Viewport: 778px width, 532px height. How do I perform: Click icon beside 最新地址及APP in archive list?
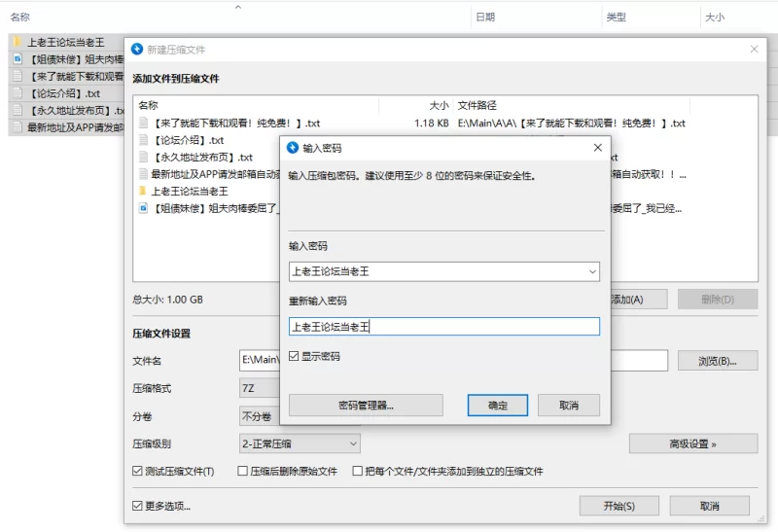[143, 174]
